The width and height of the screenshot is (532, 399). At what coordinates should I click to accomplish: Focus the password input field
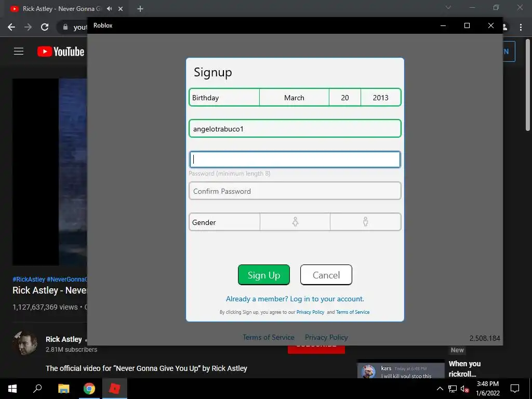coord(295,159)
